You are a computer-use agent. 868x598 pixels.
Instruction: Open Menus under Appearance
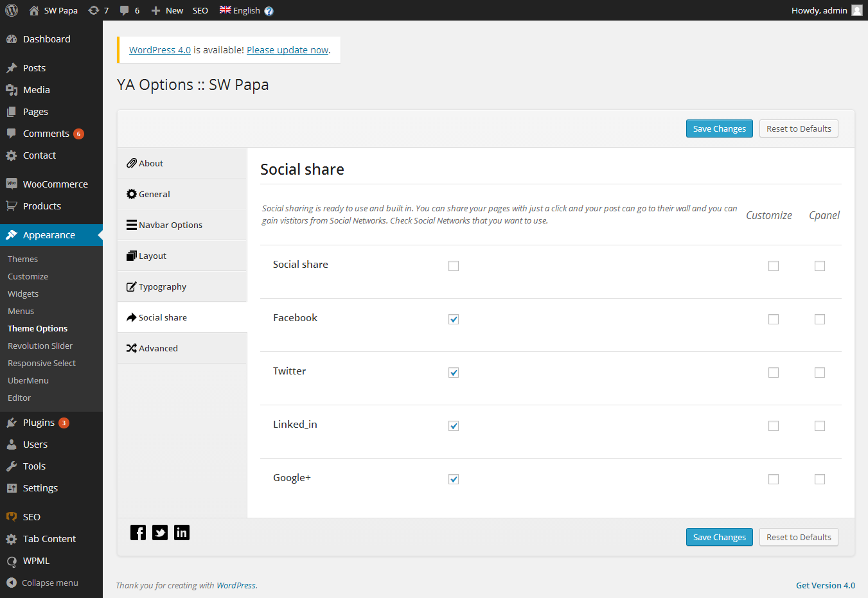click(21, 311)
